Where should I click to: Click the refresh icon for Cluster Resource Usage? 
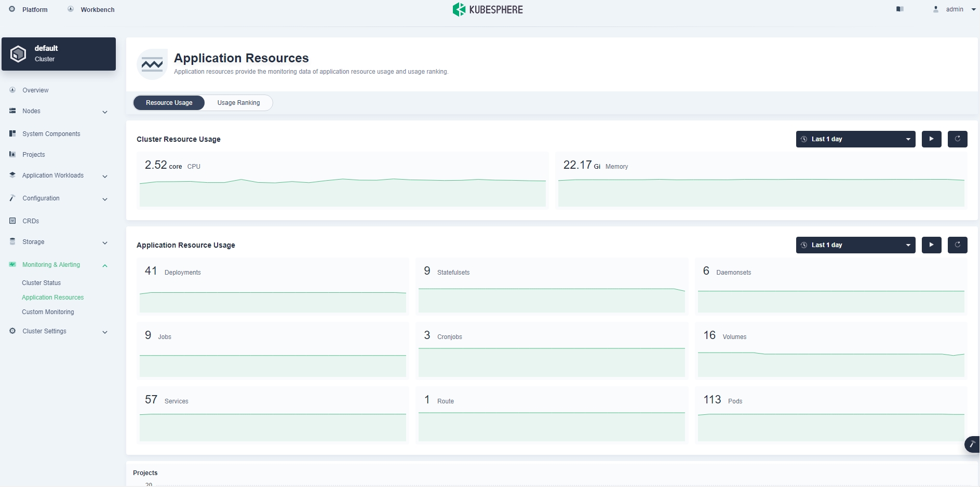957,139
